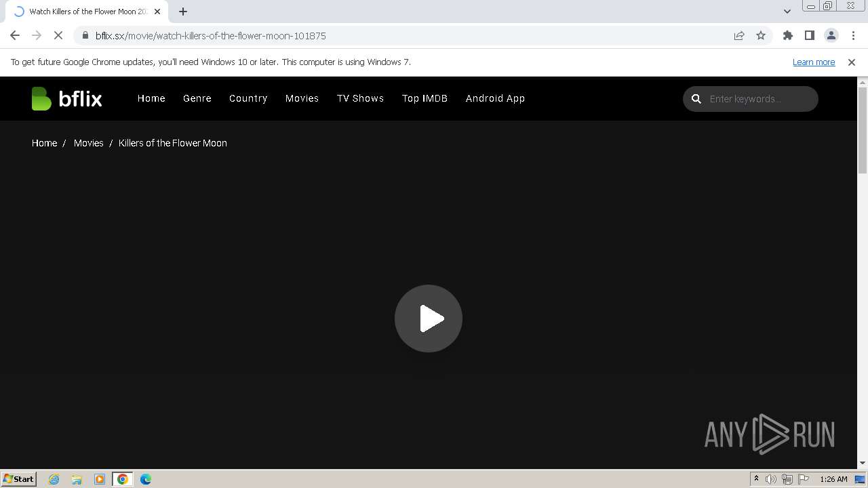Open the Country menu
868x488 pixels.
coord(248,98)
